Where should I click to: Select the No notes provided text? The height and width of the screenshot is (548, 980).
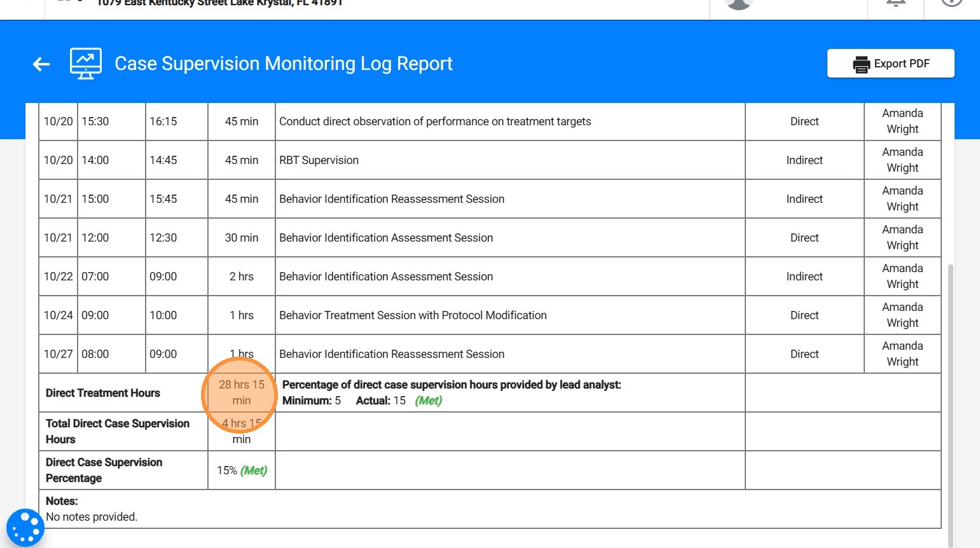pos(92,517)
